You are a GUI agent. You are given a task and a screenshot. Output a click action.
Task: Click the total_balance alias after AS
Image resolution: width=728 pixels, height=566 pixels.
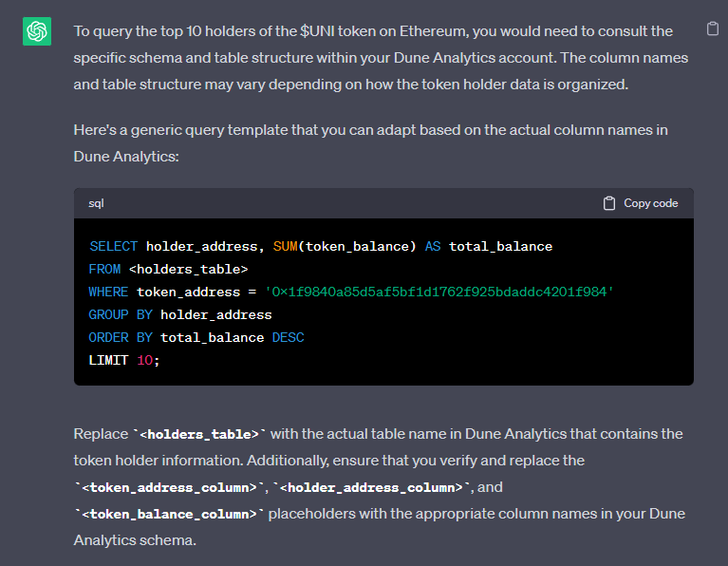[500, 246]
